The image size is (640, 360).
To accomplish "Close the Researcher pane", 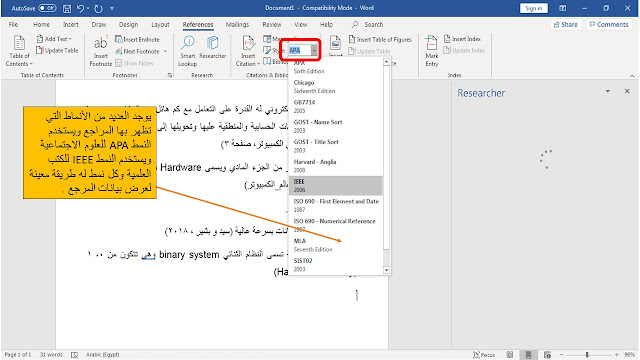I will pyautogui.click(x=627, y=91).
